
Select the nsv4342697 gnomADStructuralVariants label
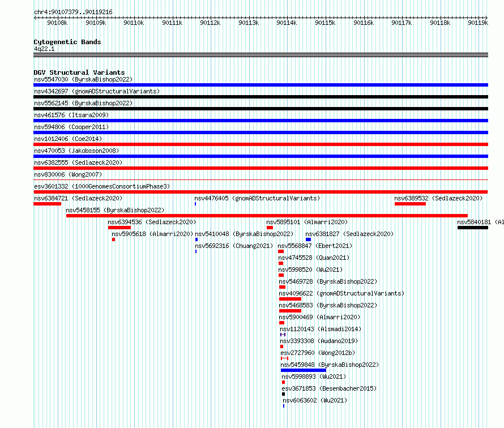point(97,91)
